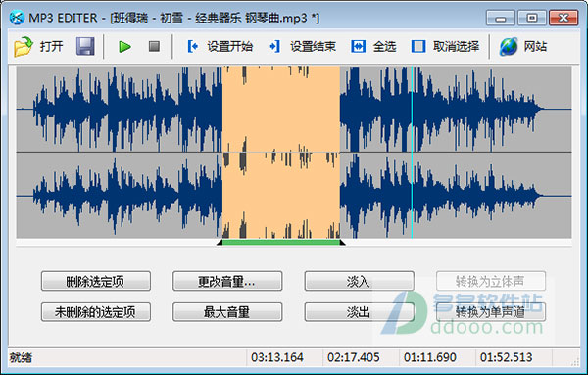The image size is (588, 375).
Task: Minimize the MP3 EDITER window
Action: (501, 18)
